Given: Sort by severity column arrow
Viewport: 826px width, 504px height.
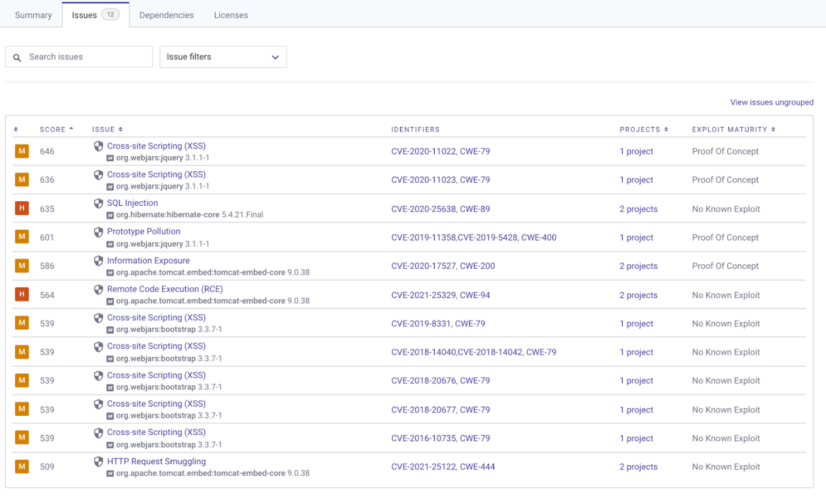Looking at the screenshot, I should 16,129.
